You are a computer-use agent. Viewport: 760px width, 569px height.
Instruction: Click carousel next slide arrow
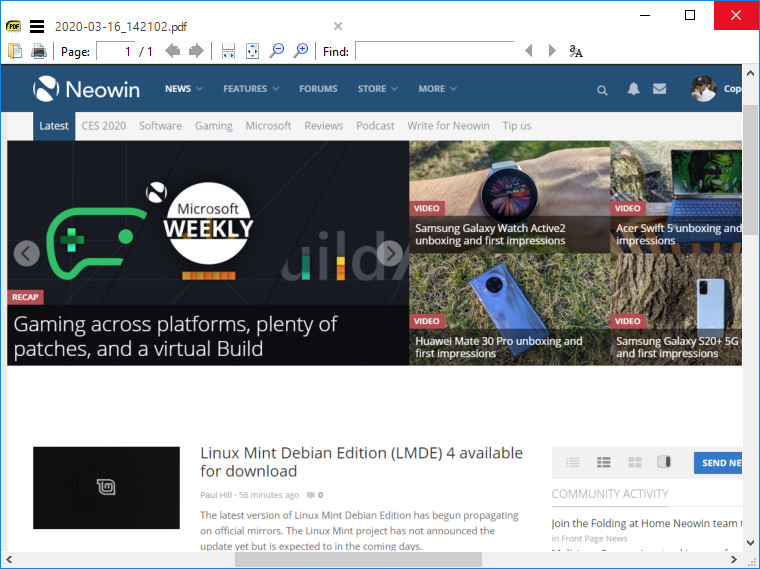(390, 253)
